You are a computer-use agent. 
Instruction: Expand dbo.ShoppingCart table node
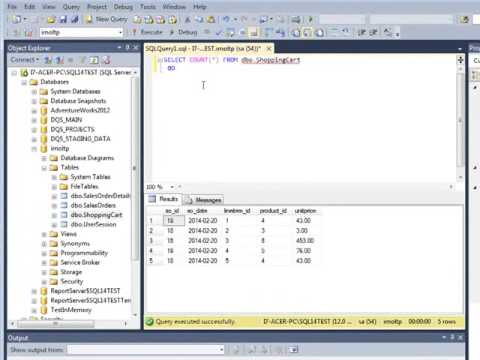pyautogui.click(x=54, y=215)
